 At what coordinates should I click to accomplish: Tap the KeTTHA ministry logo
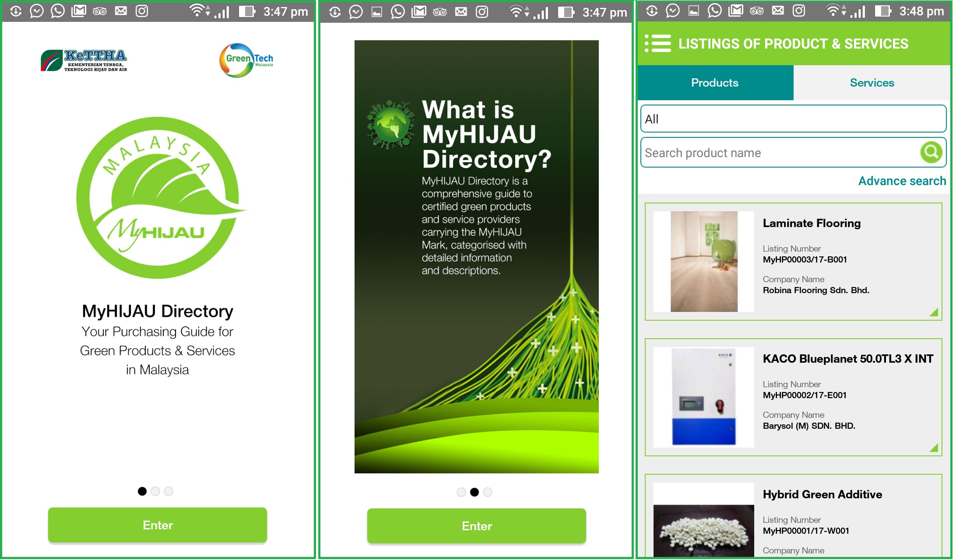tap(84, 60)
